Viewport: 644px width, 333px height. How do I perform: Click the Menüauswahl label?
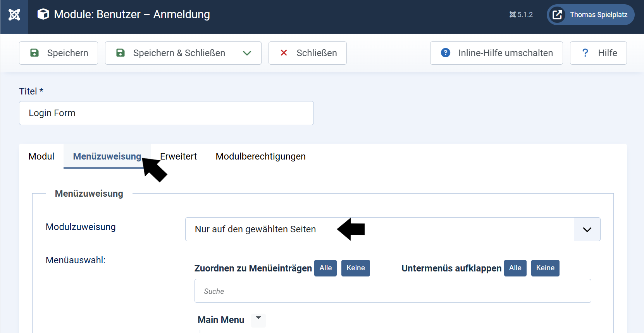point(76,260)
